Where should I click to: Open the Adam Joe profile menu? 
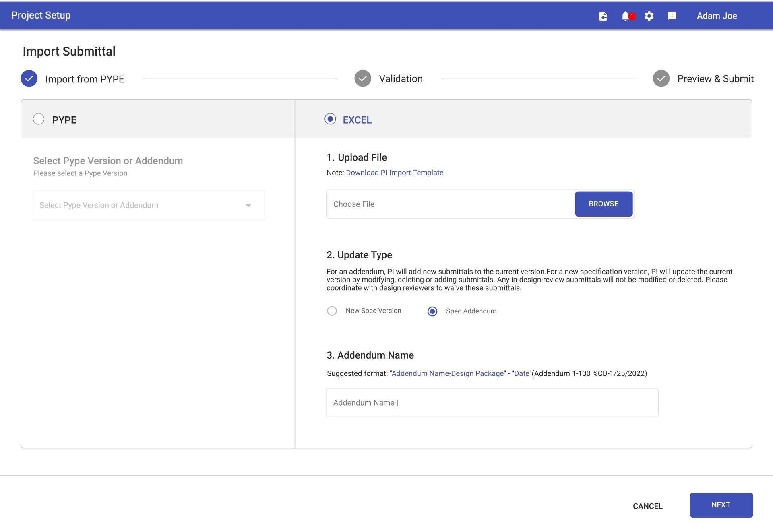pyautogui.click(x=717, y=16)
